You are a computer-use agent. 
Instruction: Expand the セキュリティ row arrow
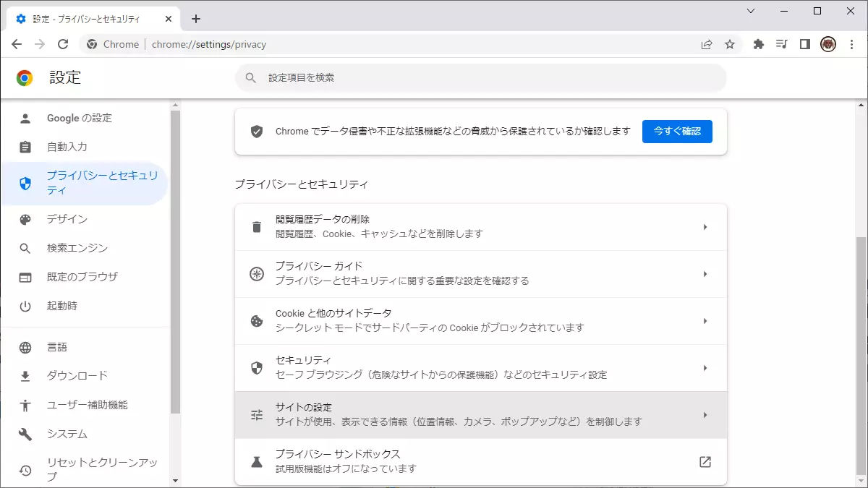[705, 368]
